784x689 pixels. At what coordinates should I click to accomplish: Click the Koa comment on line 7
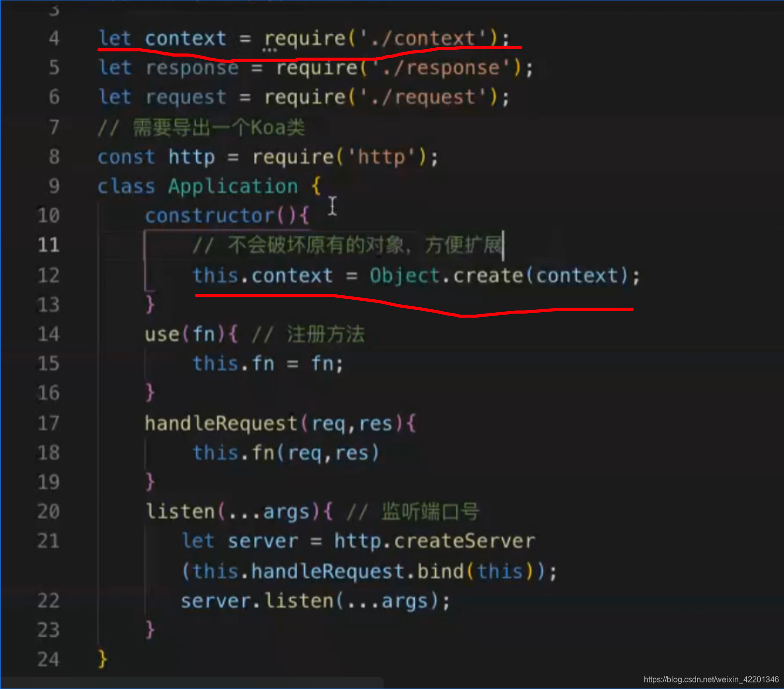pos(202,127)
